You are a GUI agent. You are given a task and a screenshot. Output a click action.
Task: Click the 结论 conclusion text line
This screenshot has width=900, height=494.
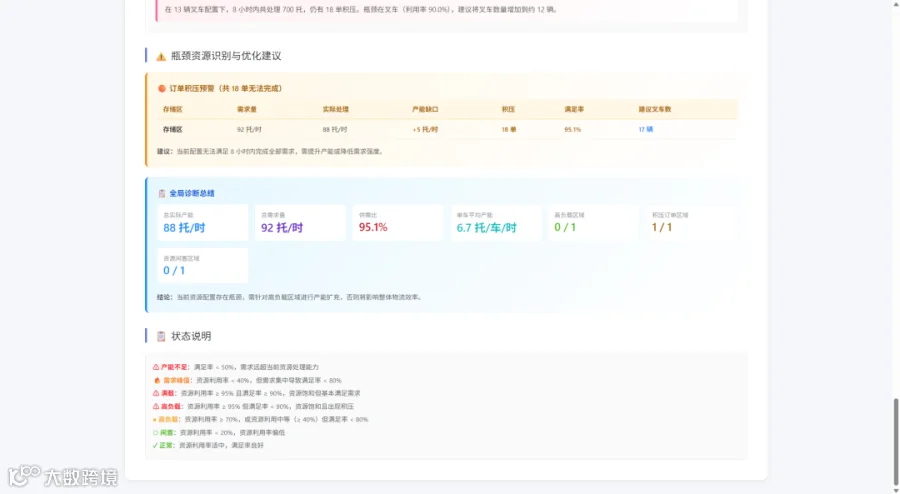(x=290, y=297)
